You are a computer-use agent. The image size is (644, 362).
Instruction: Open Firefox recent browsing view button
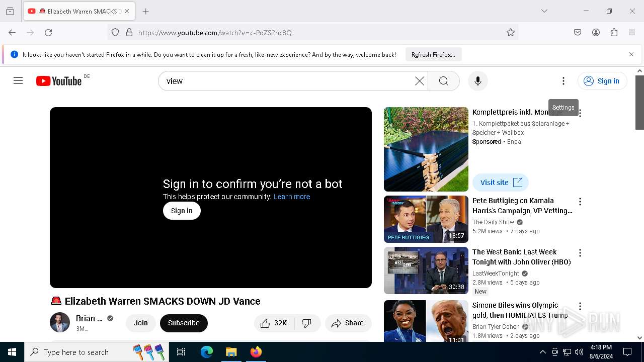pos(10,11)
